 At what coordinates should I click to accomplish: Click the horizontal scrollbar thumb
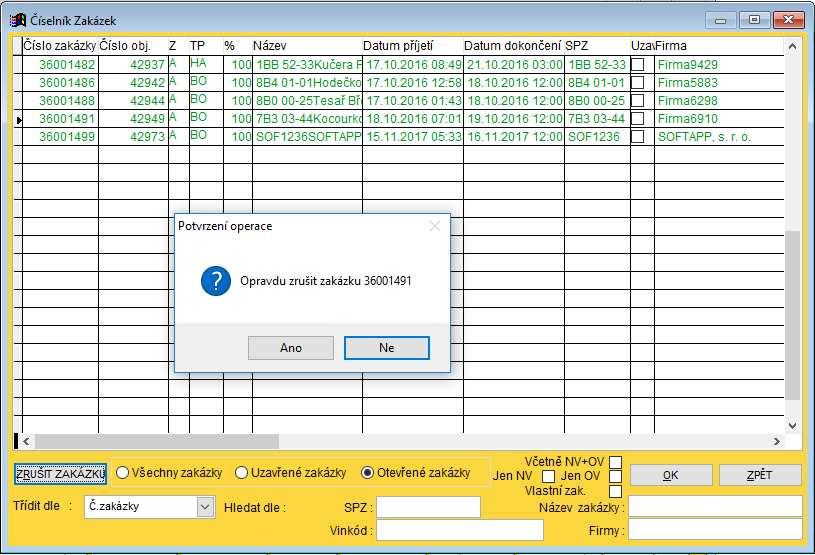[x=156, y=442]
